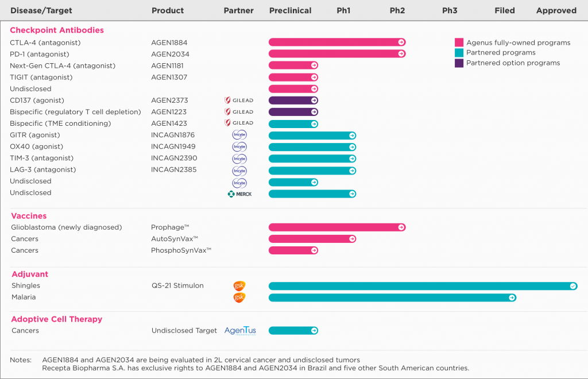Viewport: 588px width, 379px height.
Task: Click the CTLA-4 (antagonist) target label
Action: tap(45, 42)
